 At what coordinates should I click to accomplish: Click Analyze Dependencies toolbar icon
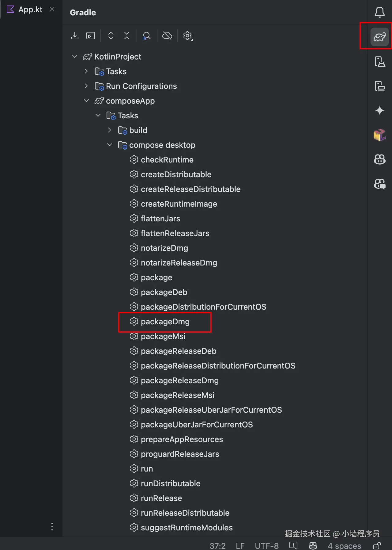coord(147,36)
